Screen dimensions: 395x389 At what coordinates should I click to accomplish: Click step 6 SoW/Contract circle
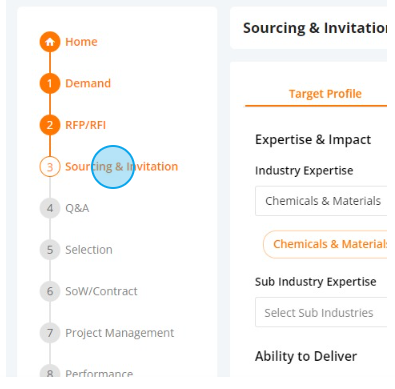point(50,291)
